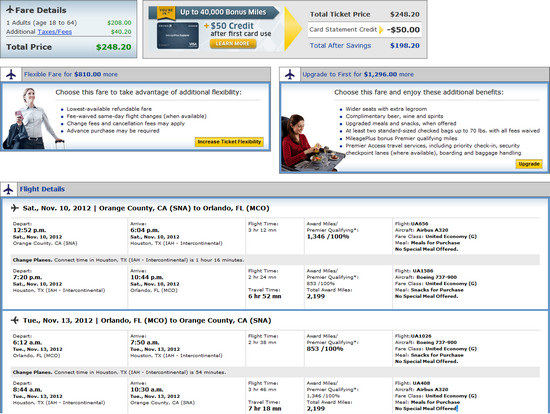Viewport: 550px width, 414px height.
Task: Click the LEARN MORE button
Action: (x=233, y=44)
